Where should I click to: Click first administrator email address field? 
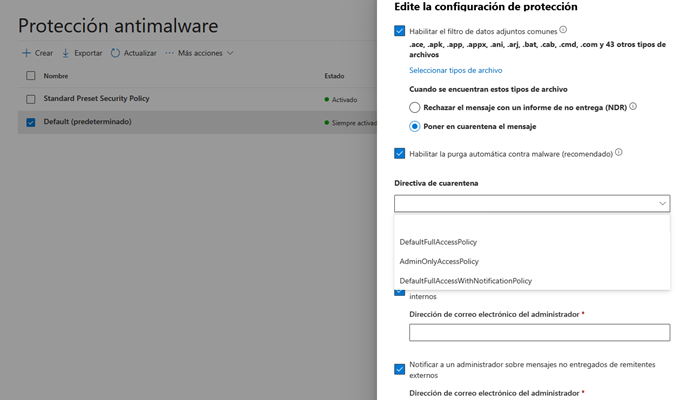click(x=539, y=333)
